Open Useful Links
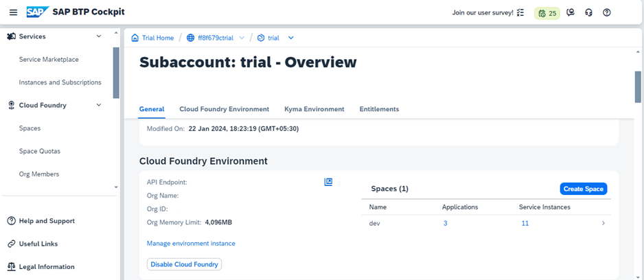This screenshot has height=280, width=644. [38, 244]
